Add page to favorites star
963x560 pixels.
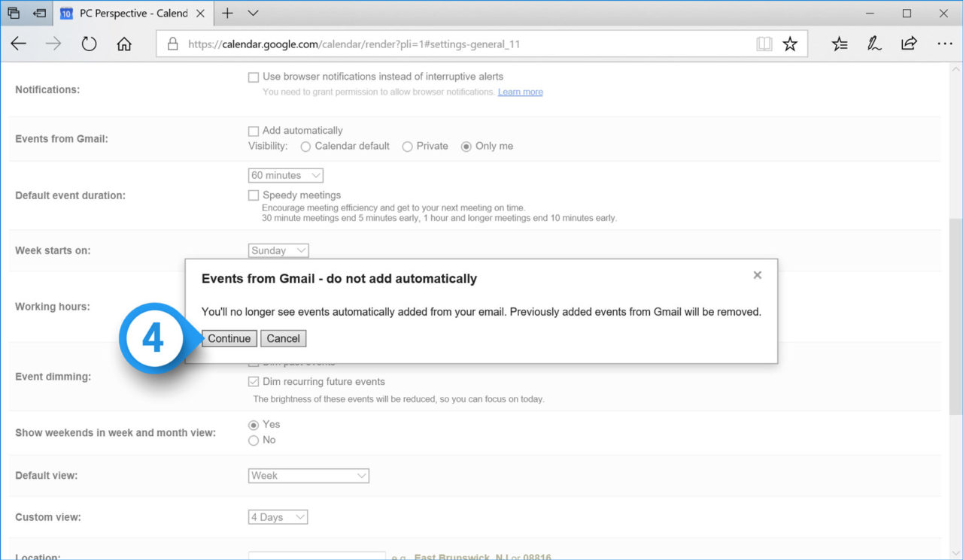click(790, 44)
